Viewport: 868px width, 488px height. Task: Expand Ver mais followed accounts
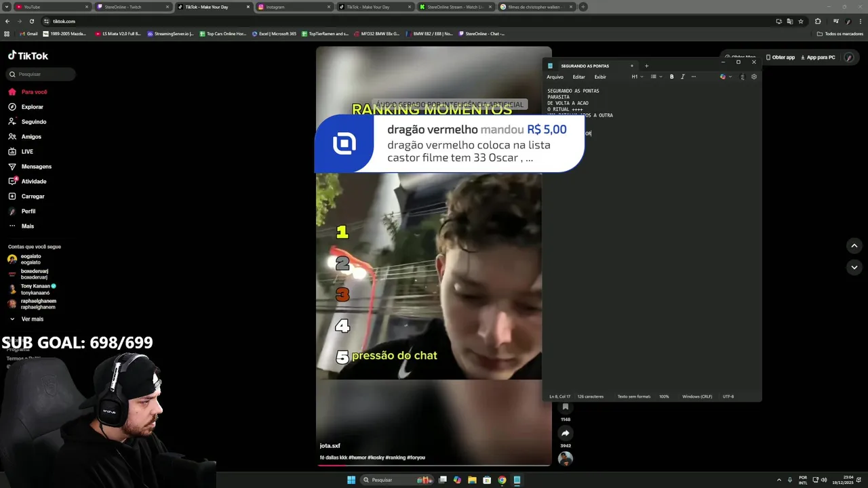click(26, 319)
